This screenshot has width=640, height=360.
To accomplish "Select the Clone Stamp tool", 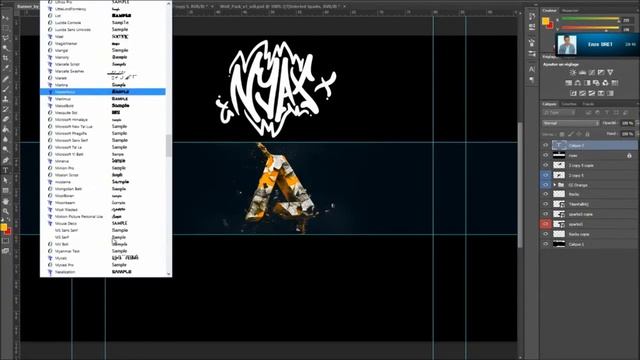I will point(5,99).
